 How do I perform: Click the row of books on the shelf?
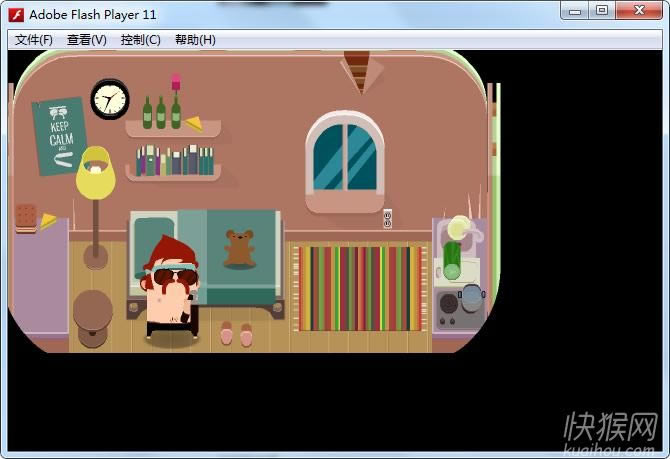click(x=175, y=161)
